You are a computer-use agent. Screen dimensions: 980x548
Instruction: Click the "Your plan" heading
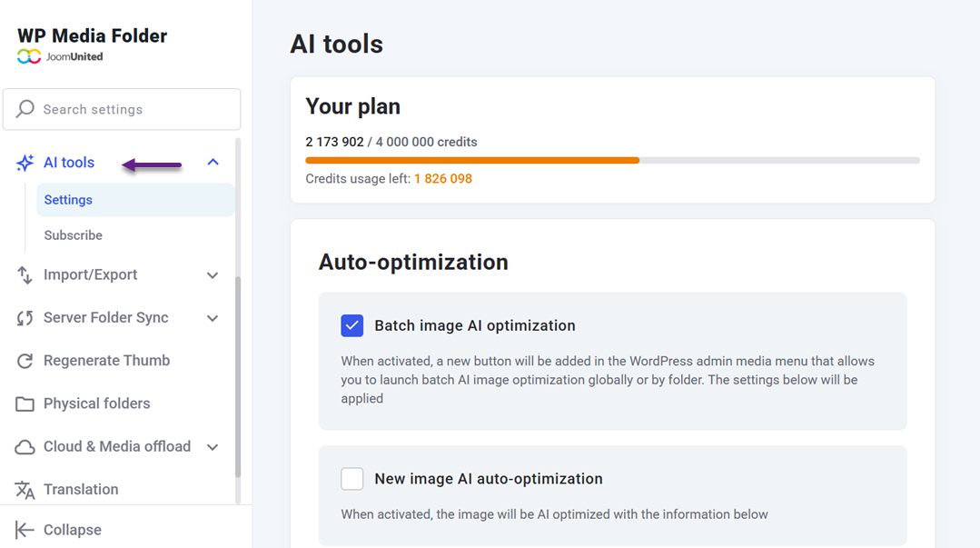(x=352, y=106)
